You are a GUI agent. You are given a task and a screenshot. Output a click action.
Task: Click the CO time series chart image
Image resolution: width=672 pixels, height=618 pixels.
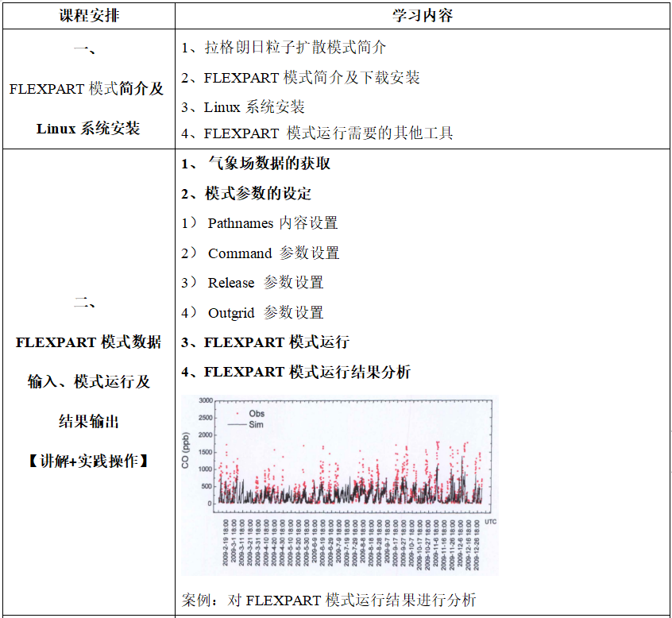pyautogui.click(x=339, y=485)
